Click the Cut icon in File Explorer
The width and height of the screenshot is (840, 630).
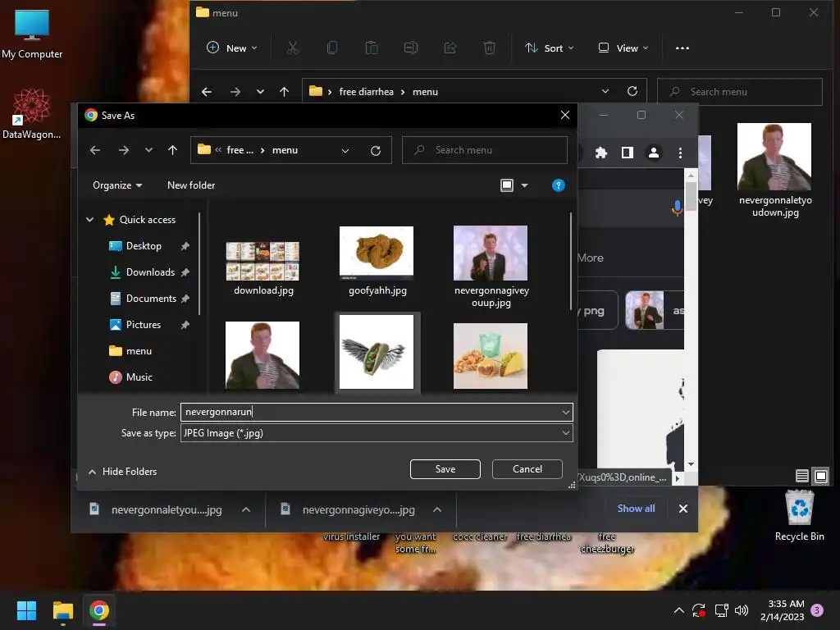coord(293,48)
